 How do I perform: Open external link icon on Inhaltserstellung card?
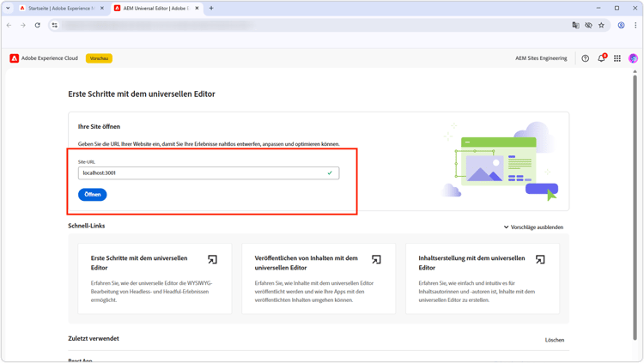(540, 259)
